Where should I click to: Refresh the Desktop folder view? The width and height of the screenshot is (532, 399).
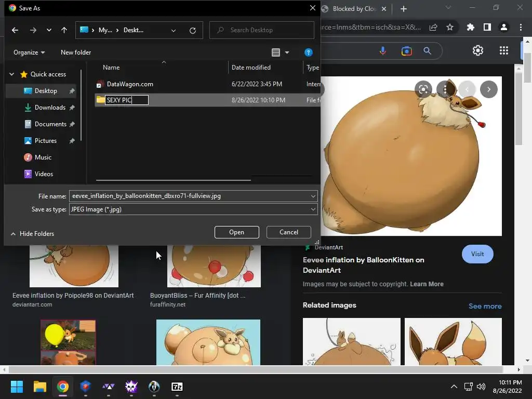[193, 31]
